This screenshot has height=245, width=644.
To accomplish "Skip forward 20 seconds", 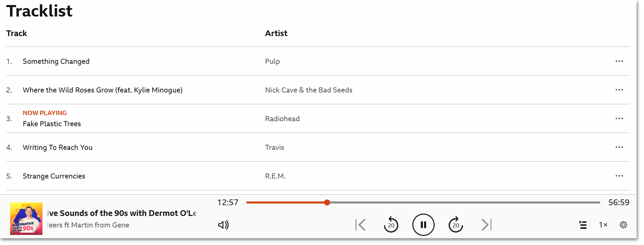I will (x=456, y=225).
